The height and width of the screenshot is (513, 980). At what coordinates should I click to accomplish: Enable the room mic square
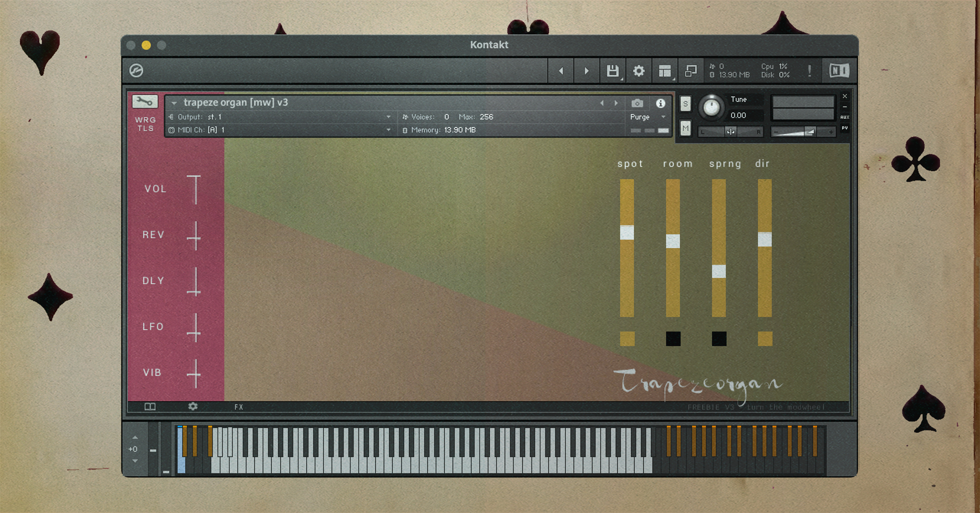pyautogui.click(x=673, y=339)
